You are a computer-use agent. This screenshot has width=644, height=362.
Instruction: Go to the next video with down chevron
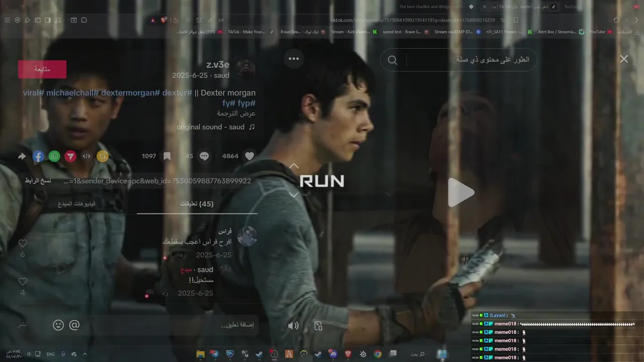point(294,195)
